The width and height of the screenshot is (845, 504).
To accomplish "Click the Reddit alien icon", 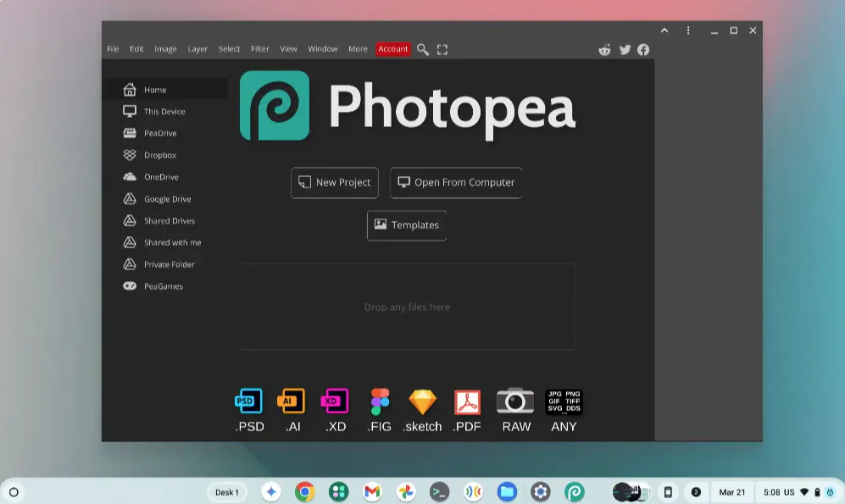I will pyautogui.click(x=604, y=49).
